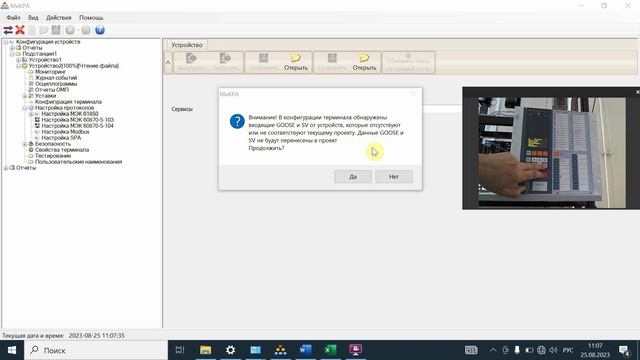
Task: Open the Вид menu
Action: pyautogui.click(x=33, y=18)
